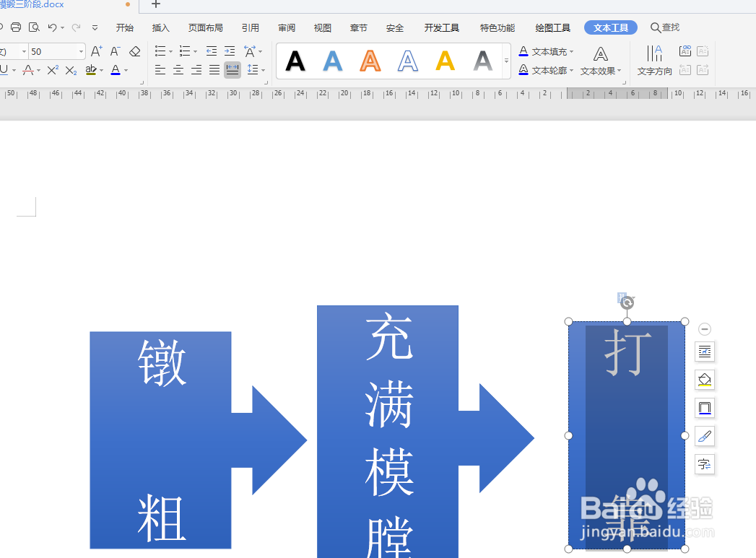
Task: Choose the yellow fill WordArt style
Action: click(x=445, y=61)
